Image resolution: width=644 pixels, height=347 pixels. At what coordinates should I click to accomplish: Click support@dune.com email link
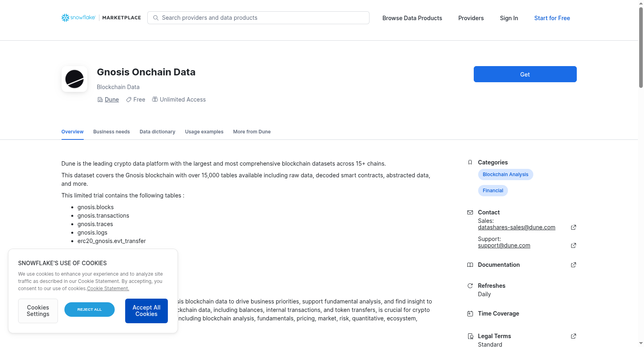pos(504,245)
